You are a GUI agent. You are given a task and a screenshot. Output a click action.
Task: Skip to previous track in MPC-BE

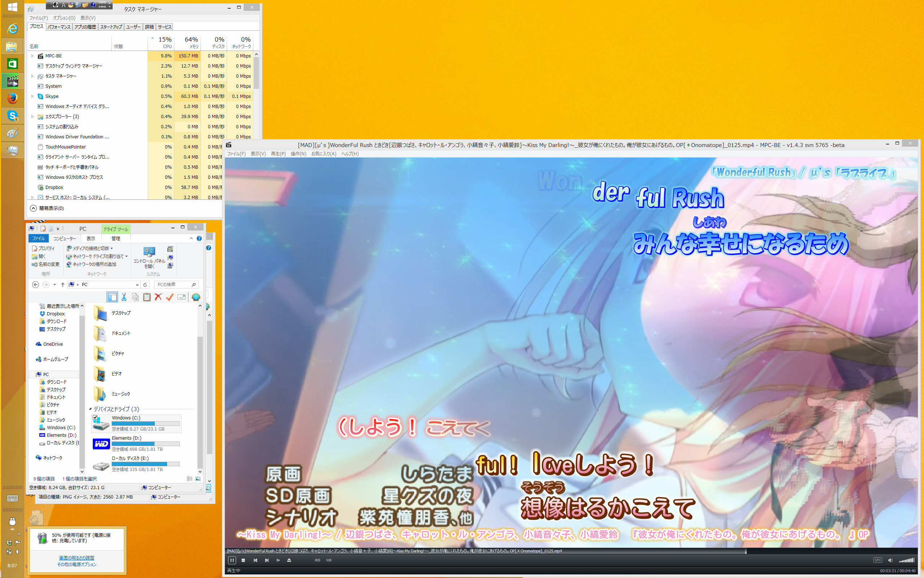(x=255, y=560)
